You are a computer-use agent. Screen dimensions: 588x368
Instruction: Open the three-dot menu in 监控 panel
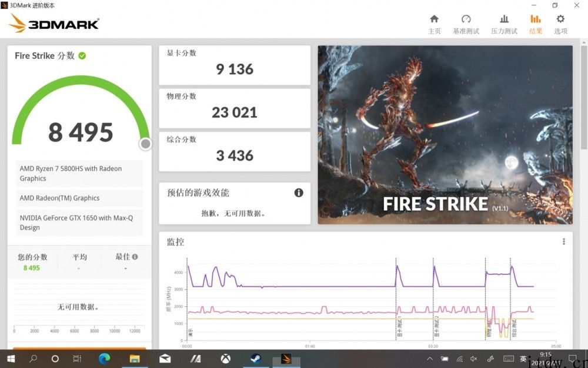click(x=564, y=241)
